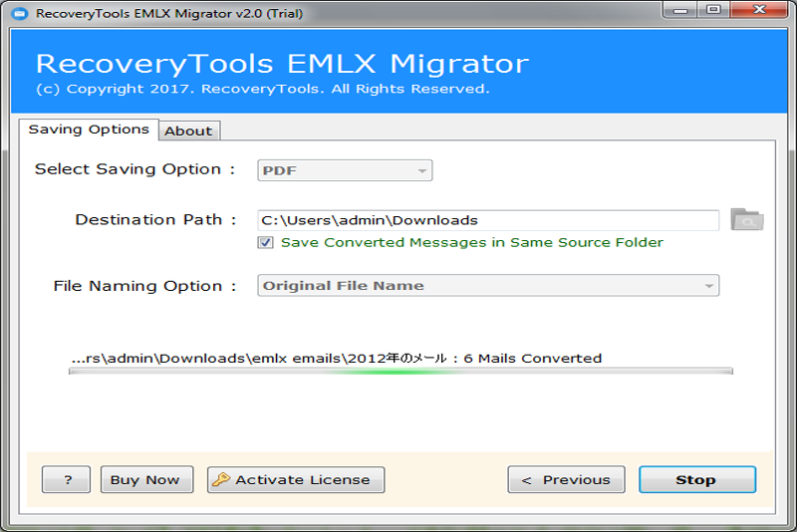Image resolution: width=797 pixels, height=532 pixels.
Task: Toggle Save Converted Messages in Same Source Folder
Action: 265,242
